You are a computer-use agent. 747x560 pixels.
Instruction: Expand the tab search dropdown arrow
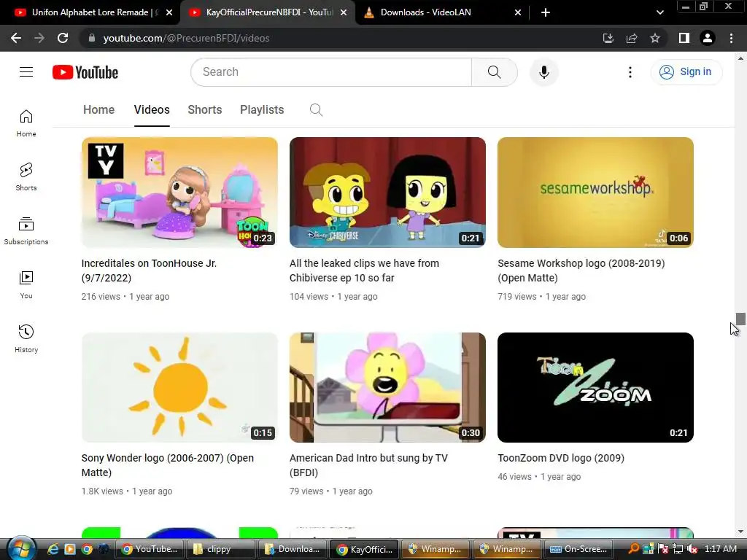pyautogui.click(x=659, y=13)
